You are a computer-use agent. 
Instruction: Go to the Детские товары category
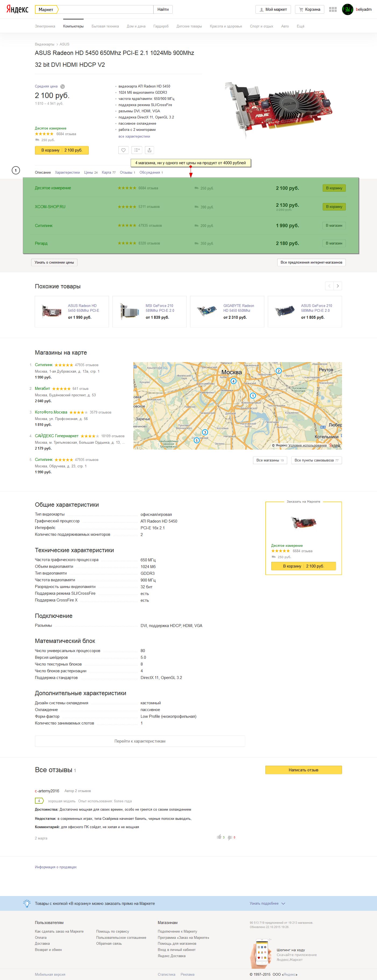pyautogui.click(x=189, y=26)
